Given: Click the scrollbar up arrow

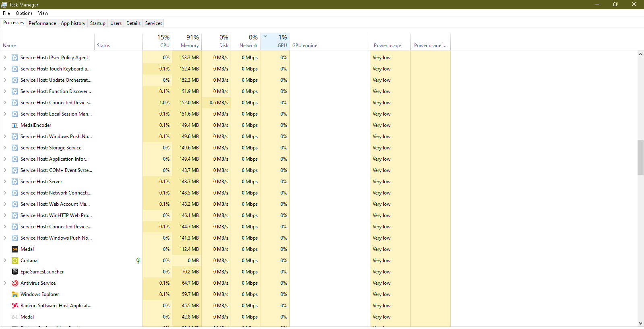Looking at the screenshot, I should point(640,54).
